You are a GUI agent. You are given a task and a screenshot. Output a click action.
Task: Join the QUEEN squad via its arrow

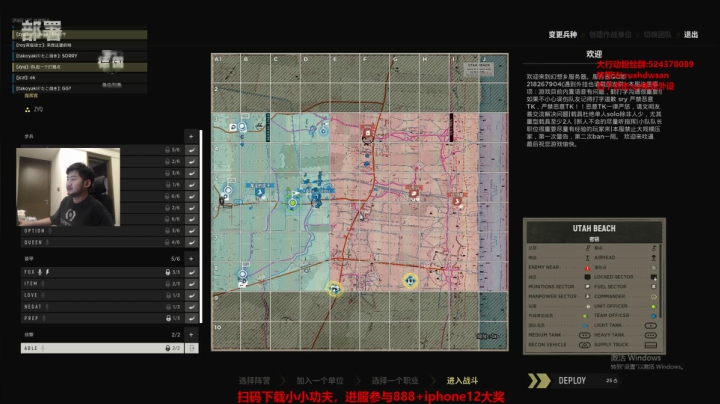click(x=191, y=242)
